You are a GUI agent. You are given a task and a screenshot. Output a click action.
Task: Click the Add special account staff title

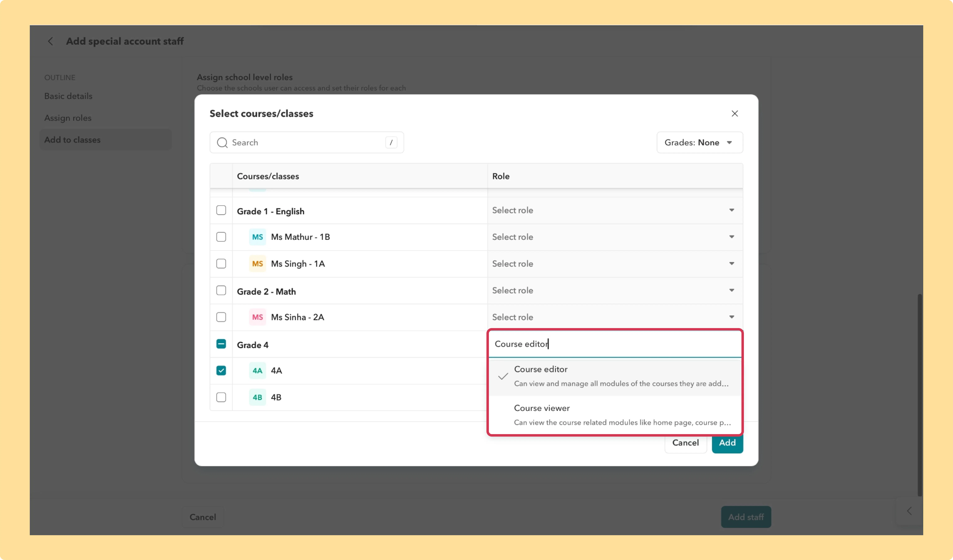click(x=125, y=41)
